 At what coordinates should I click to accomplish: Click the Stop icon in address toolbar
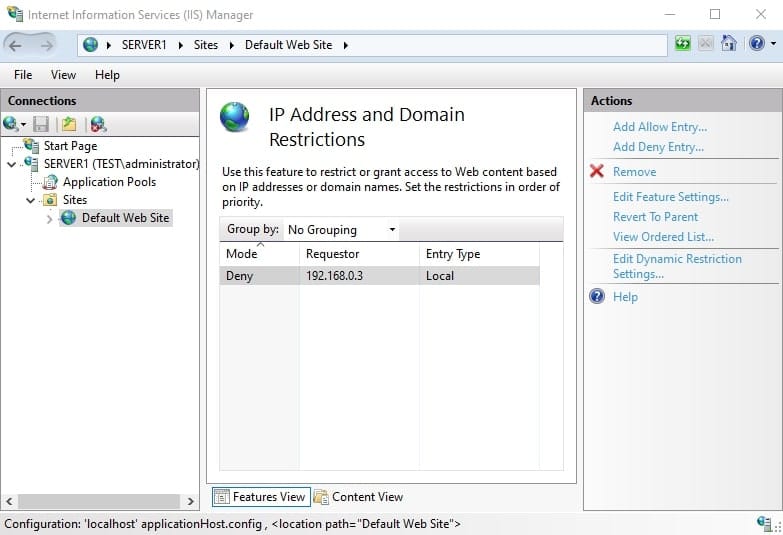[706, 43]
